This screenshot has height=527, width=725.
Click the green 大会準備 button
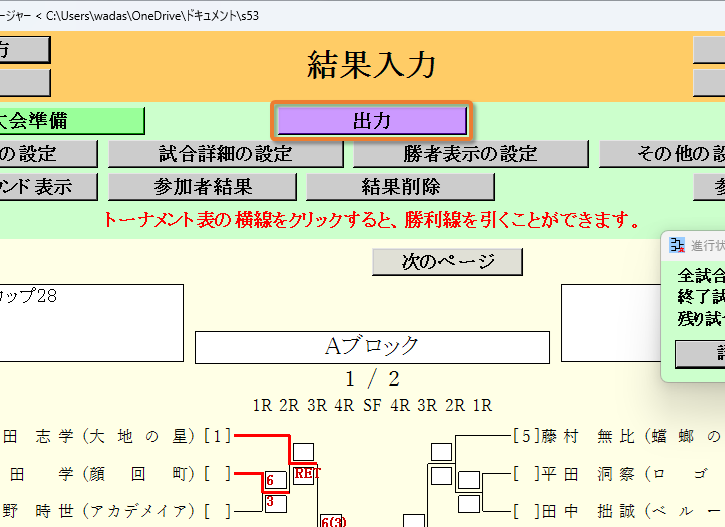click(x=72, y=121)
